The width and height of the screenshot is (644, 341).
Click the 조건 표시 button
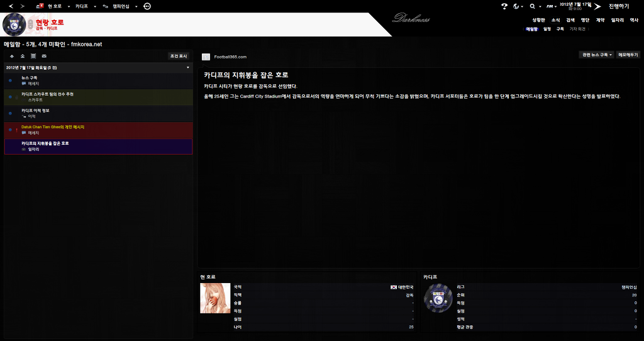click(179, 56)
